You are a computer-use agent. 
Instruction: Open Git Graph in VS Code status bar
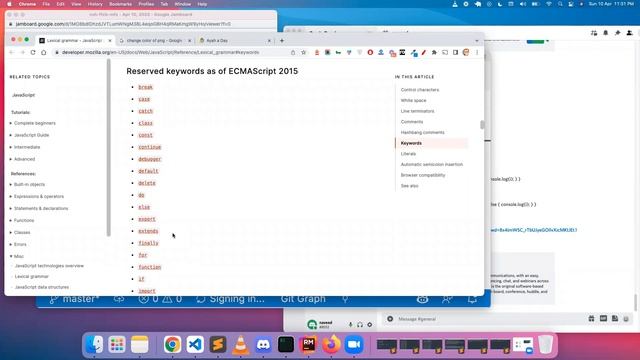coord(303,299)
